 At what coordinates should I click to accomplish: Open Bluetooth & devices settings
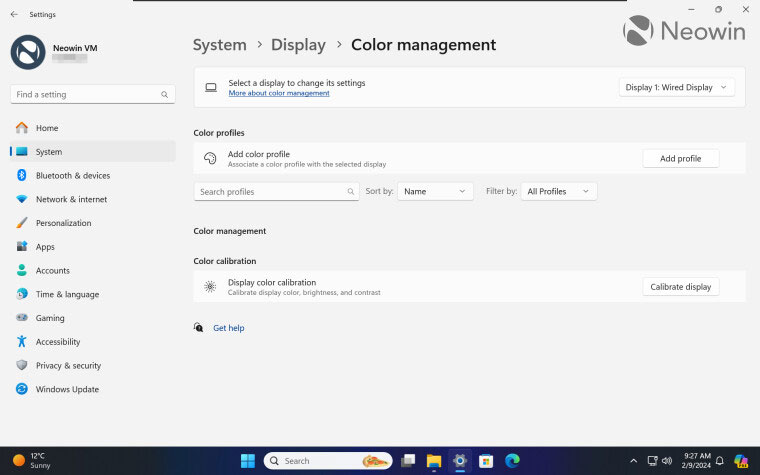point(72,176)
